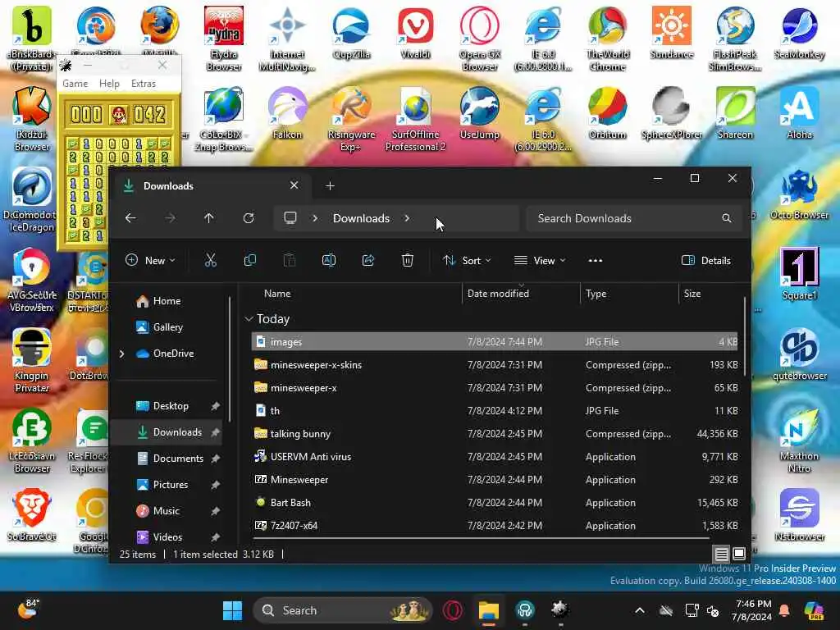Show hidden system tray icons
This screenshot has height=630, width=840.
640,610
